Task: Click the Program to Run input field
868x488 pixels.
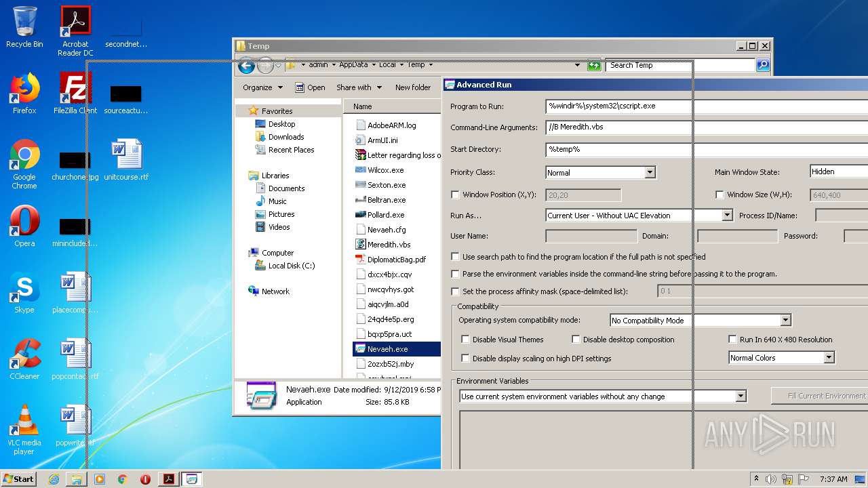Action: point(707,106)
